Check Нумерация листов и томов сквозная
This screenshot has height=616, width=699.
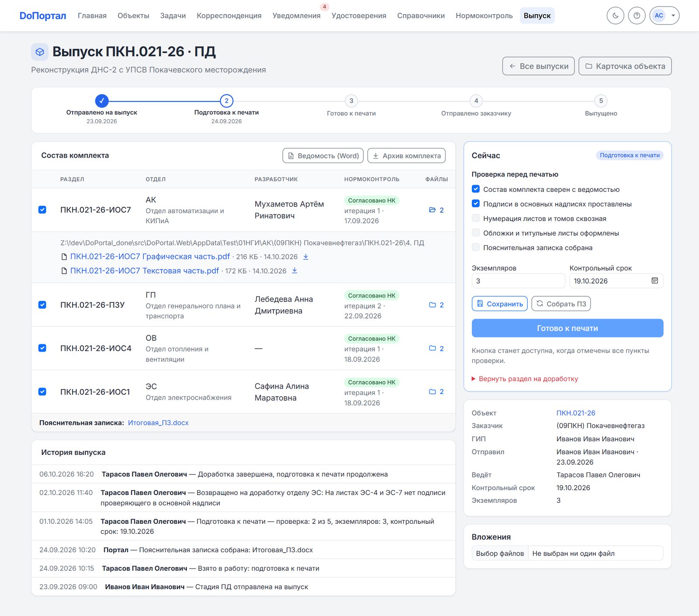pos(476,218)
